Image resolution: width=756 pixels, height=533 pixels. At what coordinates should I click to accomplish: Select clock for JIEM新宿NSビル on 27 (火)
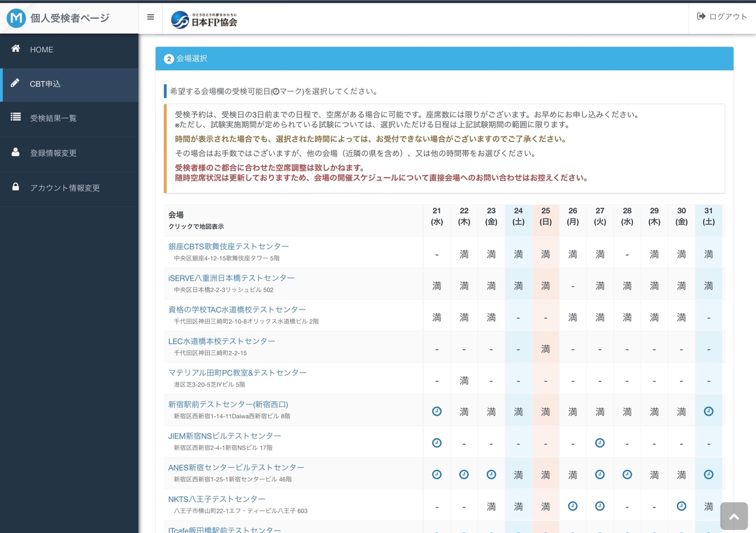click(x=600, y=443)
